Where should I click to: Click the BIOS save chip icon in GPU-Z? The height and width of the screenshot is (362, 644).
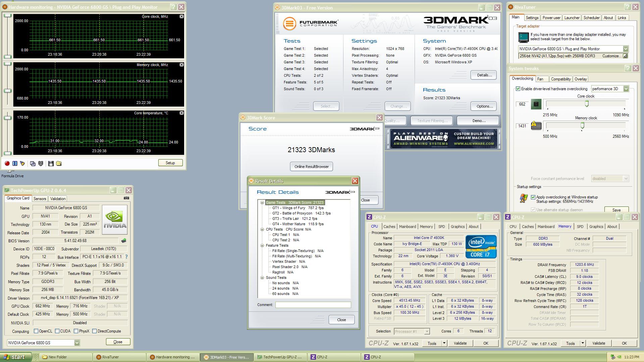pos(124,241)
